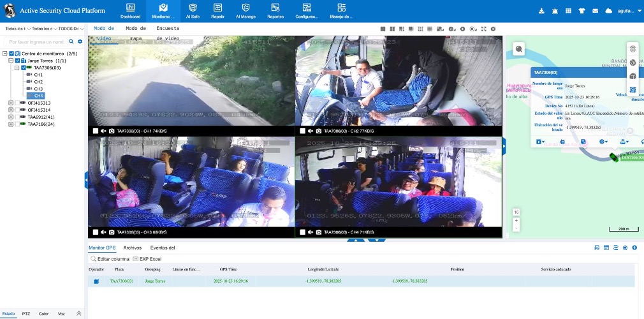The width and height of the screenshot is (644, 319).
Task: Collapse the Jorge Torres group
Action: click(11, 61)
